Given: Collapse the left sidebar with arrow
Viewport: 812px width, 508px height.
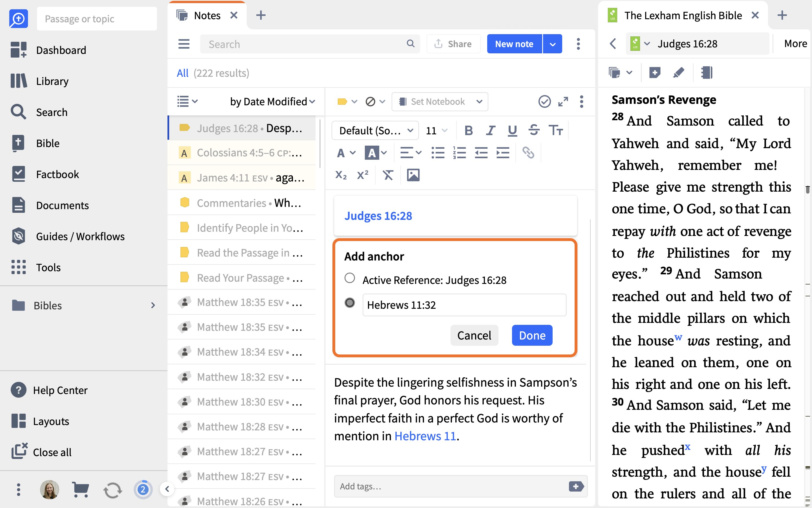Looking at the screenshot, I should coord(167,489).
